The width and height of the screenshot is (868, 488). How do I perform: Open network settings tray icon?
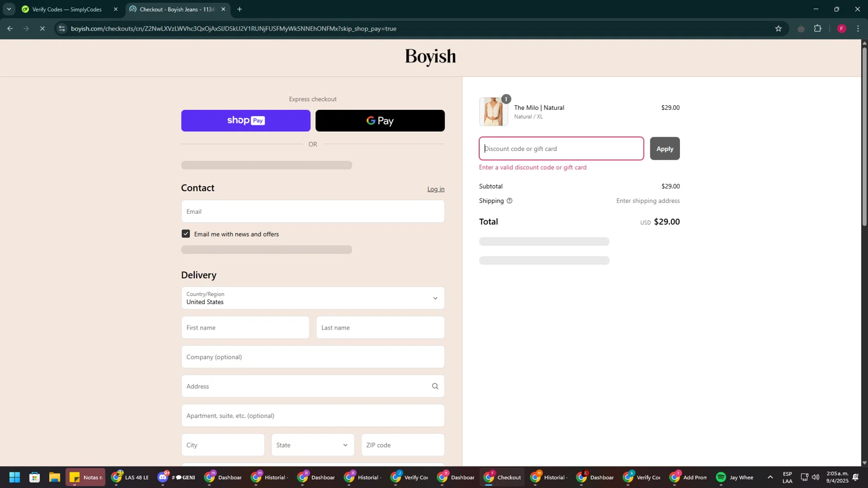point(804,478)
